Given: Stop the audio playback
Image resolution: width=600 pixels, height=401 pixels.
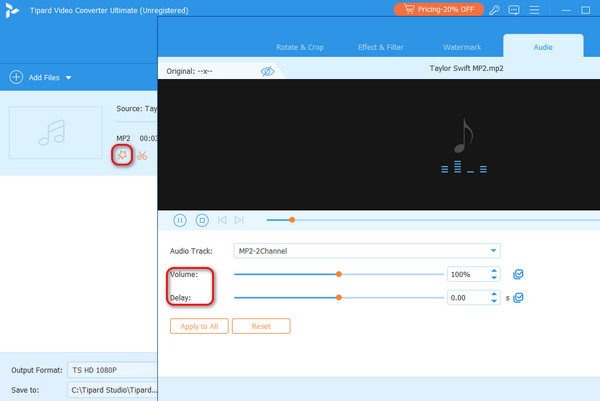Looking at the screenshot, I should 202,220.
